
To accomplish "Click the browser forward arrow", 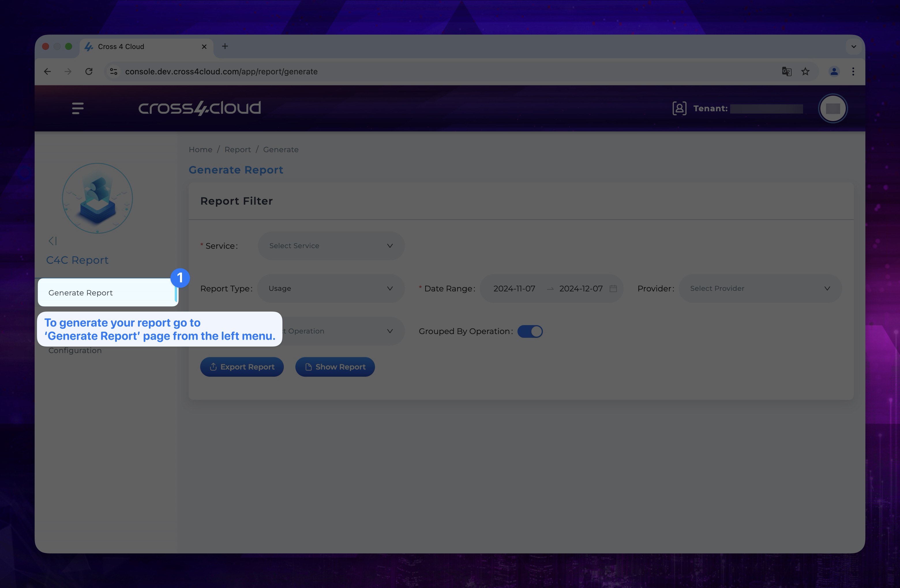I will 68,71.
